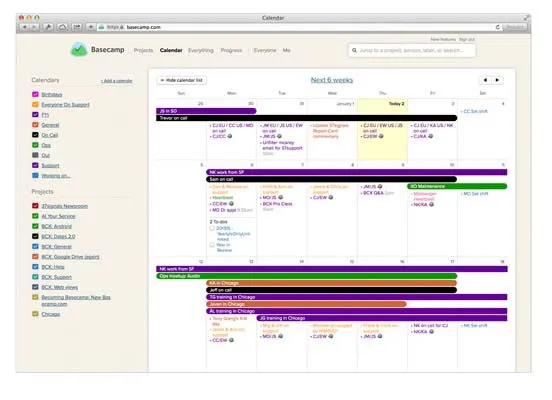Open the Working on... calendar link

coord(56,176)
